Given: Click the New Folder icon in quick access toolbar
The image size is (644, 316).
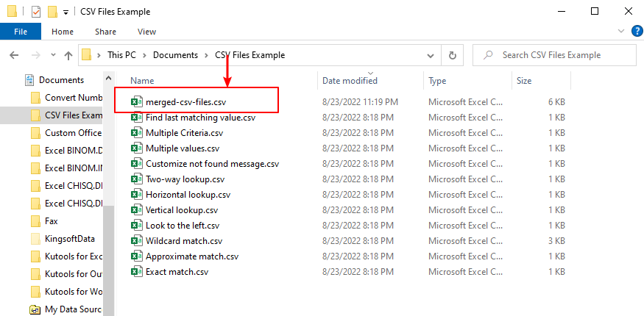Looking at the screenshot, I should pos(52,12).
